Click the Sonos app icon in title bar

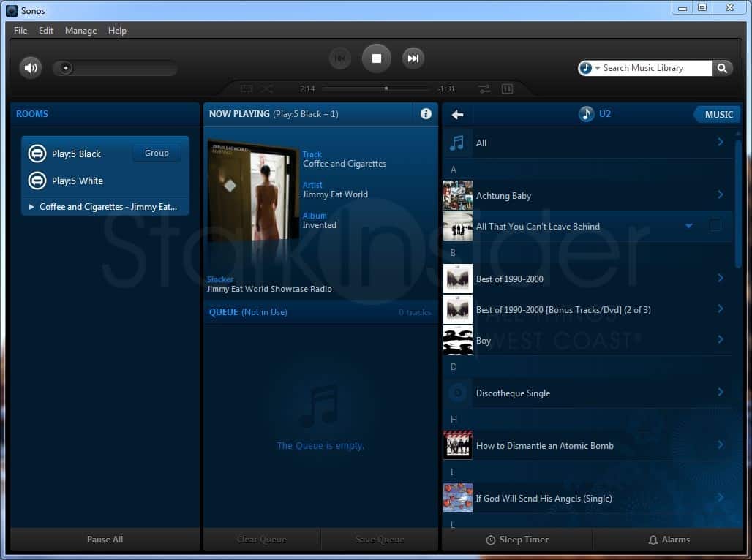(x=12, y=10)
